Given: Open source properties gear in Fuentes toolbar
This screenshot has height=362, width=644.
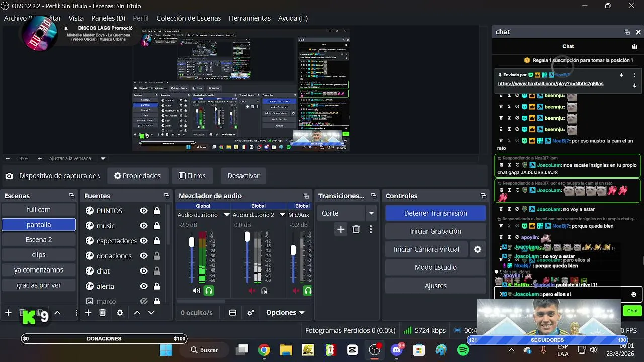Looking at the screenshot, I should [120, 313].
